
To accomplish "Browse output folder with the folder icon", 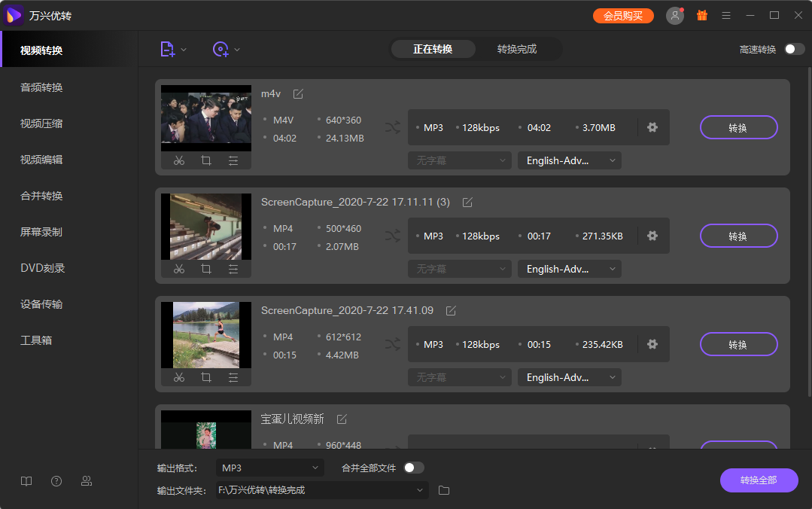I will click(x=443, y=490).
